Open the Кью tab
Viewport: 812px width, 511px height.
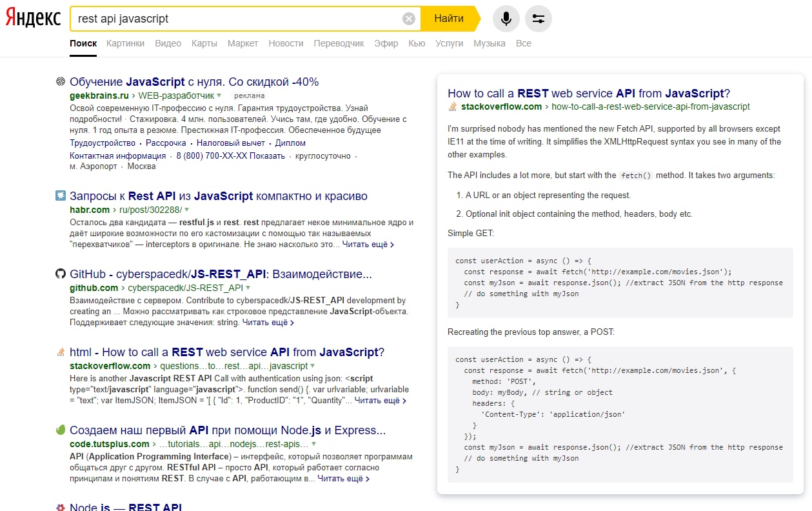pos(417,43)
